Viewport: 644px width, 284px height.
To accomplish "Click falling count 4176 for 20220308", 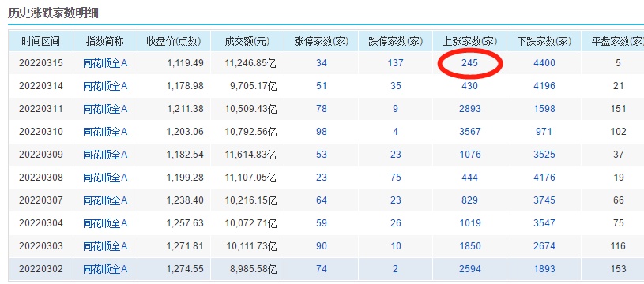I will pos(544,177).
